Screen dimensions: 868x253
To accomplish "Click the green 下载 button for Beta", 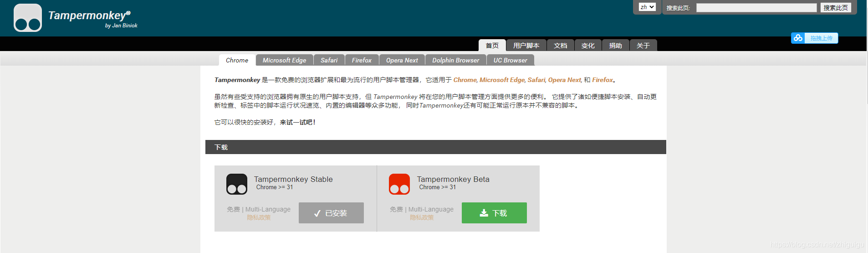I will pyautogui.click(x=494, y=213).
